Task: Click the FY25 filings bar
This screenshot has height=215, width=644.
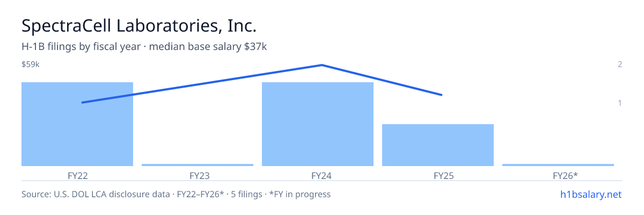Action: [438, 145]
